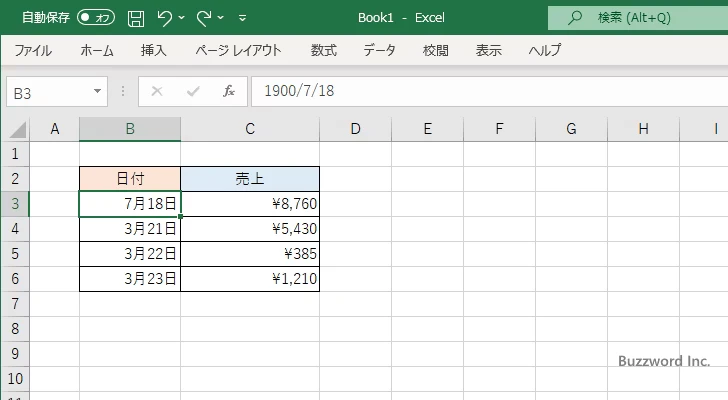The width and height of the screenshot is (728, 400).
Task: Select row 10 header
Action: pos(15,379)
